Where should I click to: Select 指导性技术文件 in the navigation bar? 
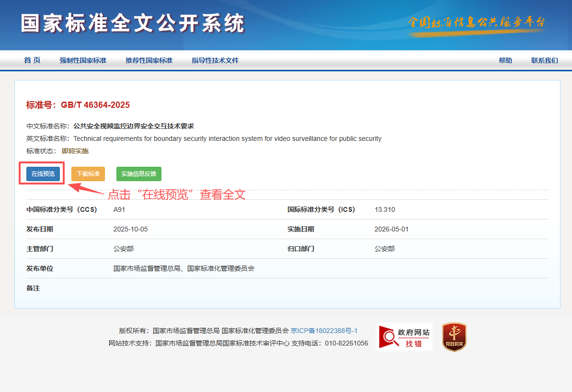215,60
